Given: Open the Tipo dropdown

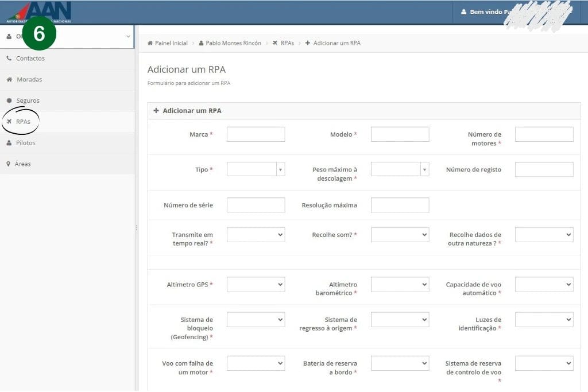Looking at the screenshot, I should tap(256, 169).
